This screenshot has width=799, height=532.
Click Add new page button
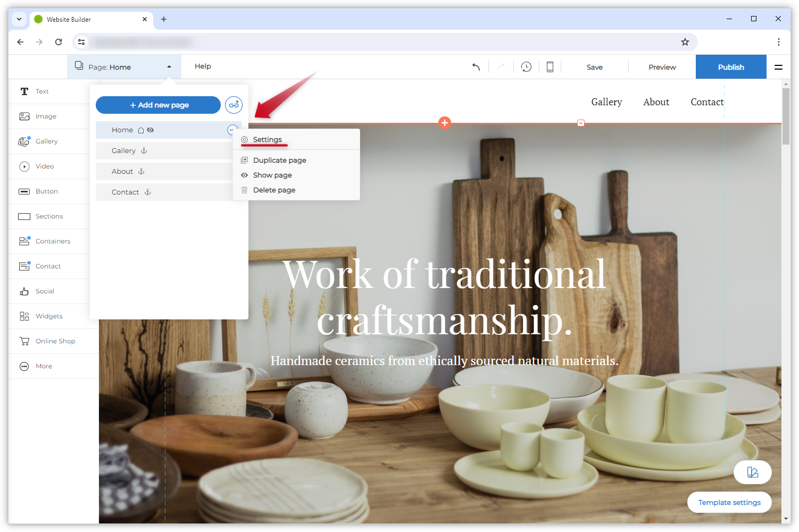pyautogui.click(x=158, y=105)
